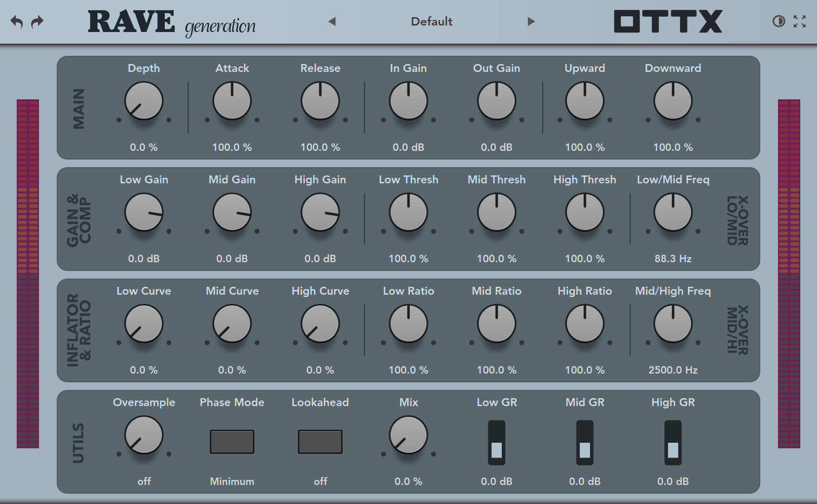Image resolution: width=817 pixels, height=504 pixels.
Task: Click the Low GR meter slider
Action: click(496, 443)
